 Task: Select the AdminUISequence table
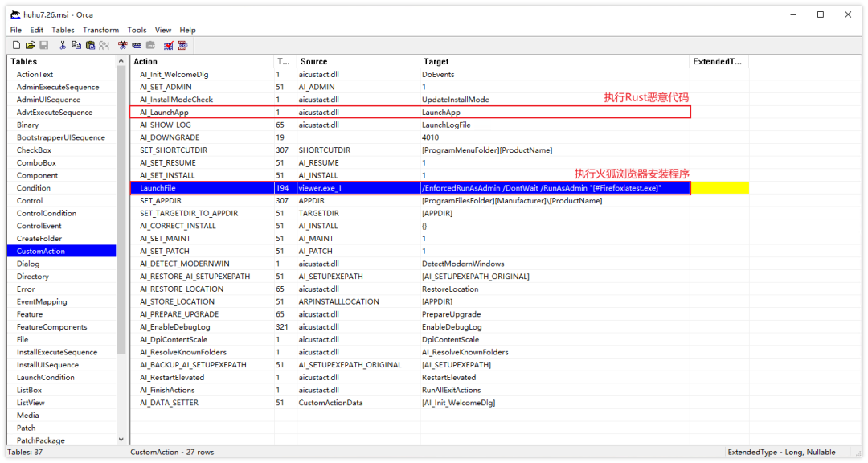coord(48,100)
